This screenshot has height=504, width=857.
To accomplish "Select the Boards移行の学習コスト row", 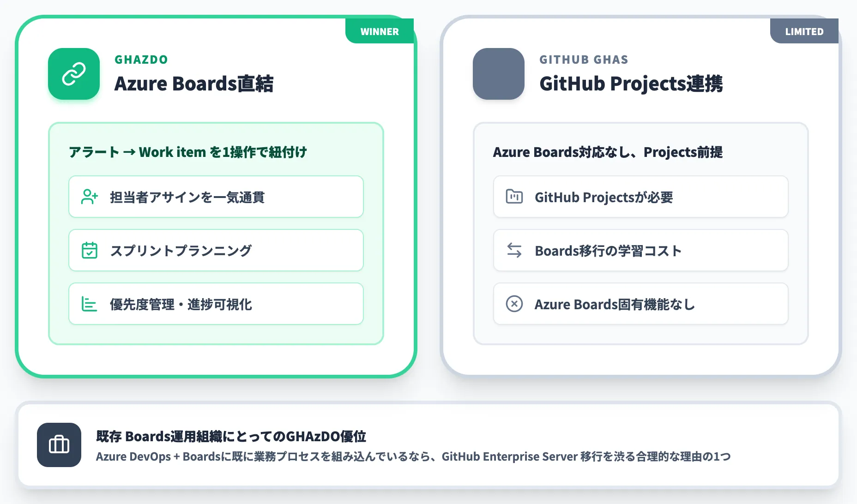I will pyautogui.click(x=641, y=250).
